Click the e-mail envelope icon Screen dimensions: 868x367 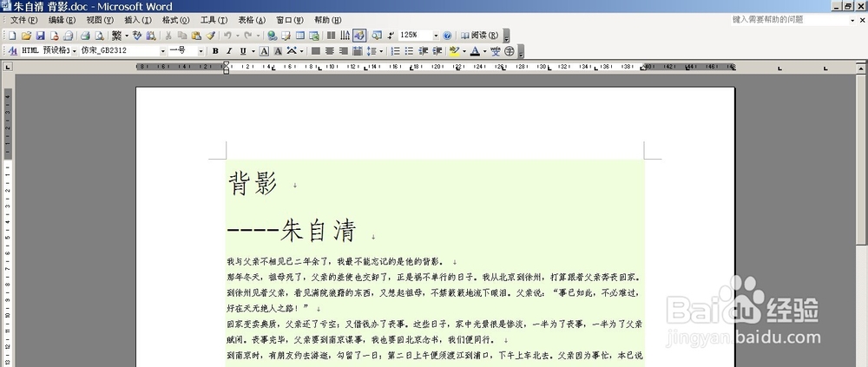pyautogui.click(x=68, y=36)
